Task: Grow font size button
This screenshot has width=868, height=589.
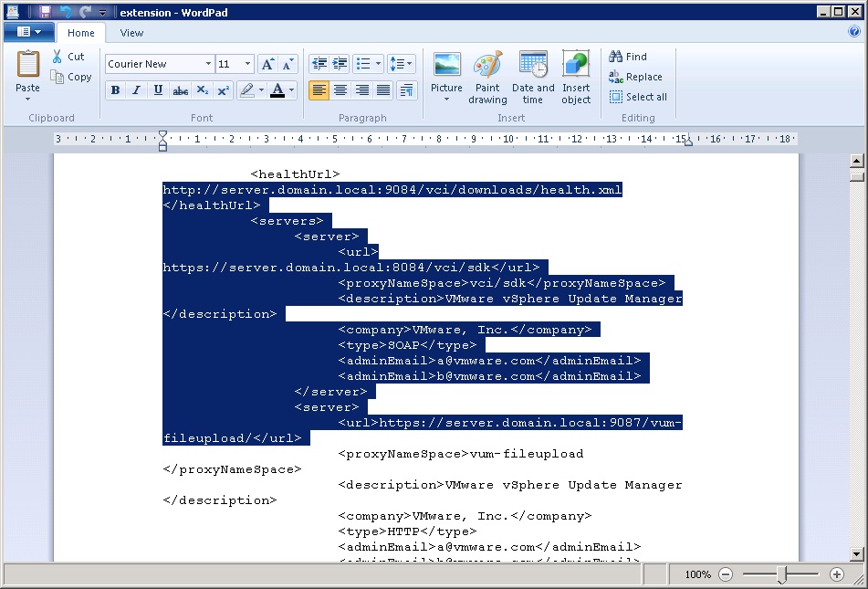Action: [x=267, y=64]
